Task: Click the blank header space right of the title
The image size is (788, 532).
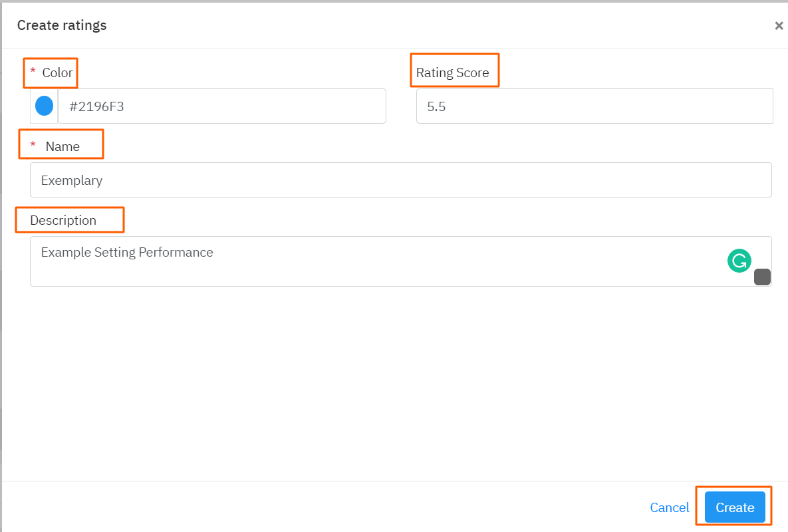Action: tap(432, 25)
